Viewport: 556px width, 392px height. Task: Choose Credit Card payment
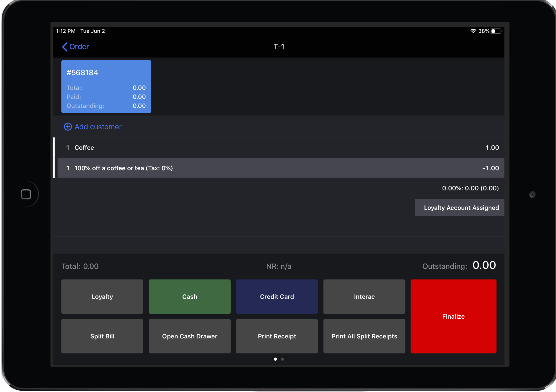coord(277,297)
